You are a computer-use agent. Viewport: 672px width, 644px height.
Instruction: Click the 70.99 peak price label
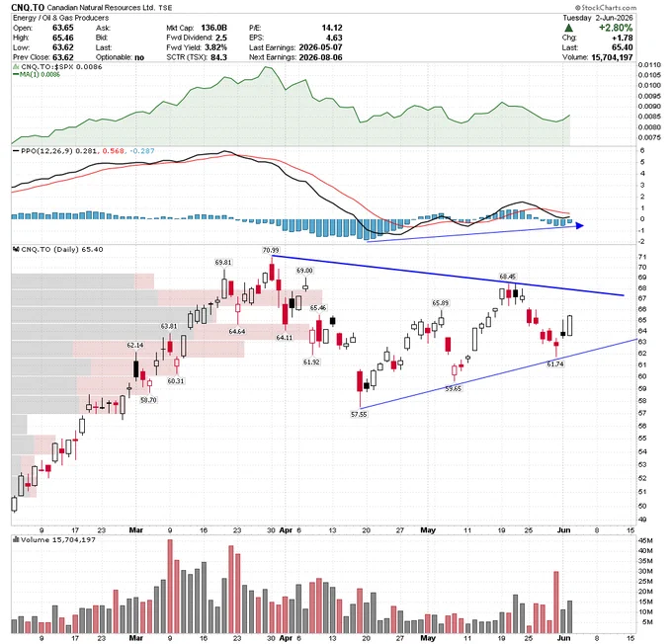(x=271, y=250)
